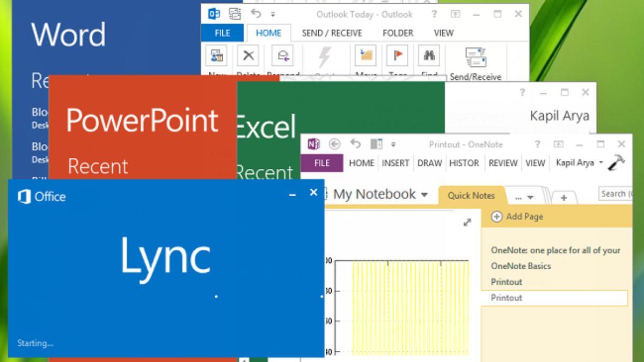This screenshot has width=644, height=362.
Task: Click Add Page in OneNote
Action: click(x=517, y=217)
